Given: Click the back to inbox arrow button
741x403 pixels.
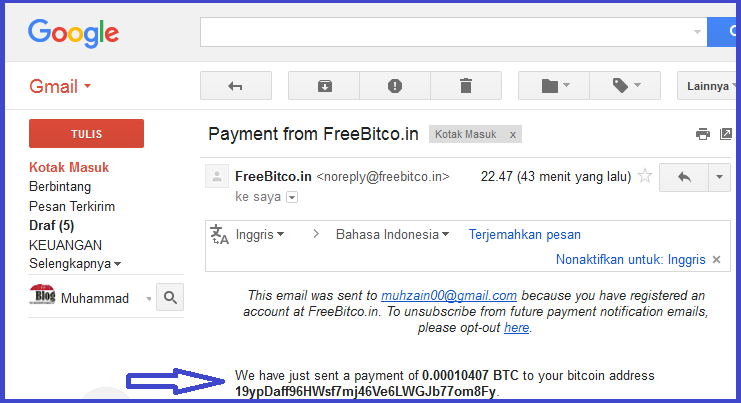Looking at the screenshot, I should (x=236, y=86).
